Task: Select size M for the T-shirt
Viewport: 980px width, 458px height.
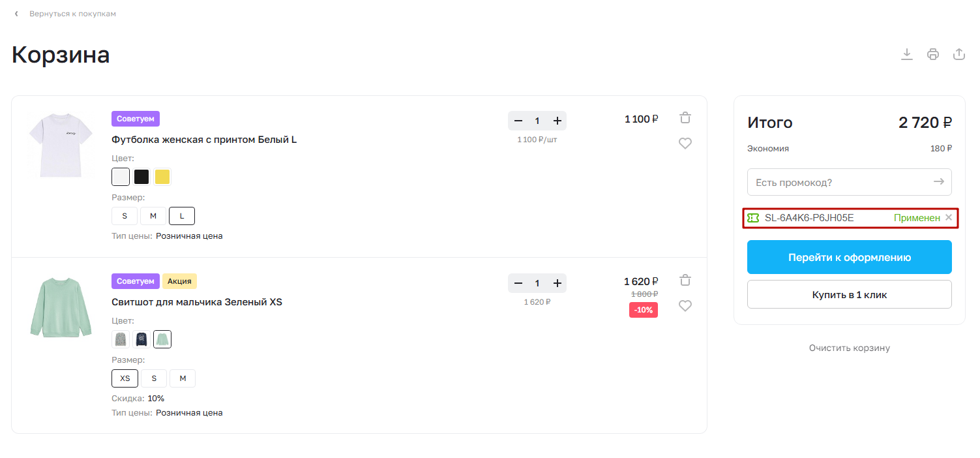Action: click(x=153, y=216)
